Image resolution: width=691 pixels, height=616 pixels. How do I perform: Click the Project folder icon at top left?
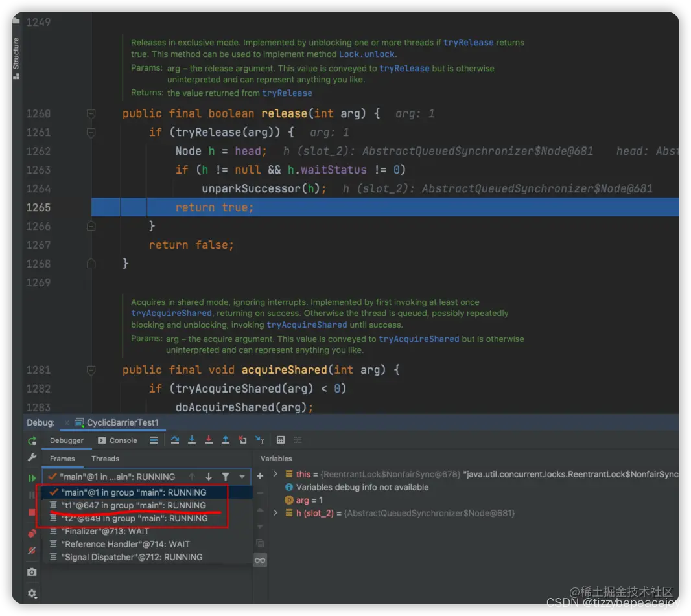(x=16, y=20)
